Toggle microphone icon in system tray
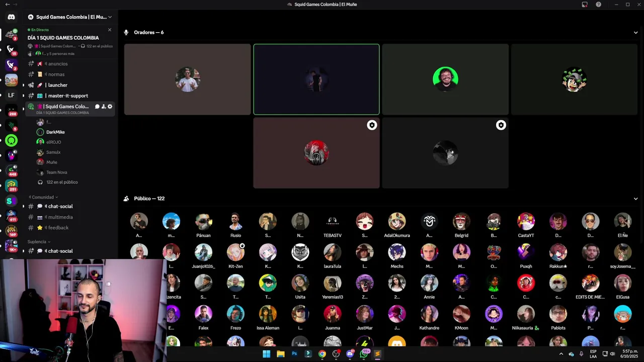 click(x=581, y=354)
